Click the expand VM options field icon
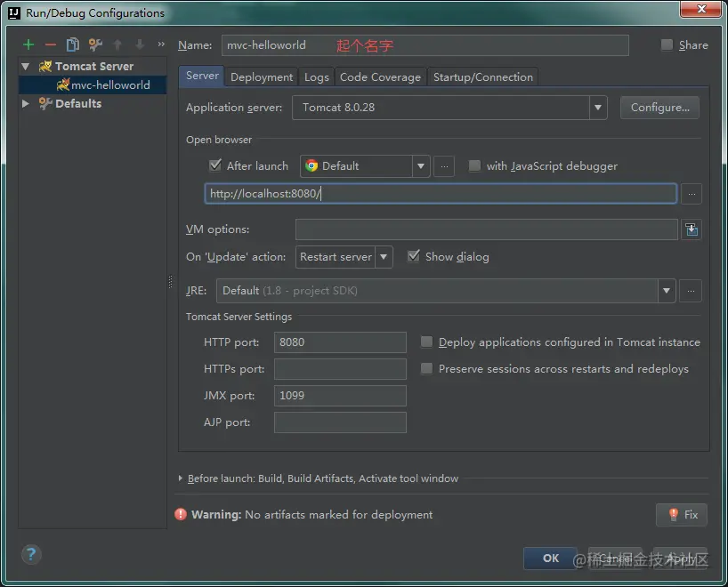This screenshot has height=587, width=728. click(x=692, y=229)
